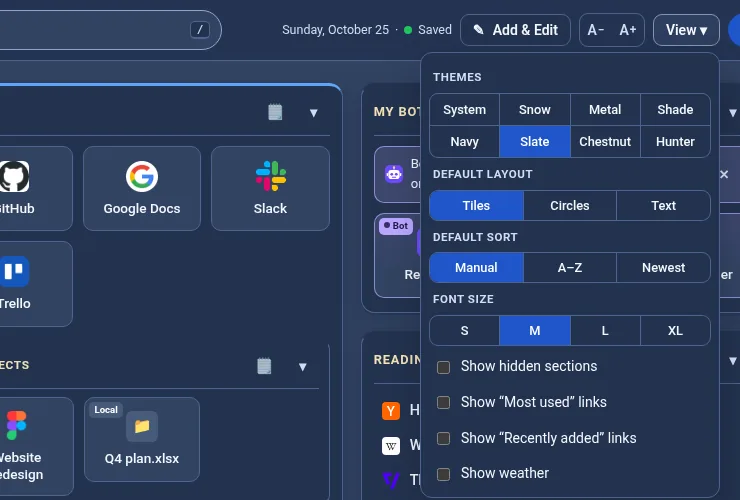740x500 pixels.
Task: Choose the Chestnut theme
Action: coord(605,142)
